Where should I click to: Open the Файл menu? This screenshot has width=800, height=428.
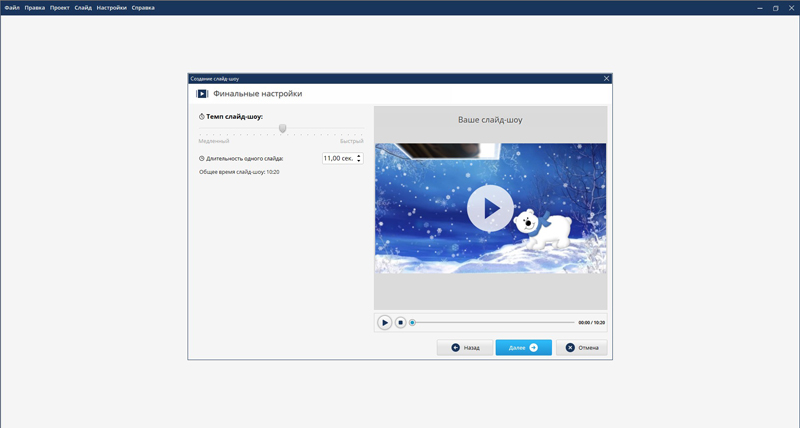click(12, 7)
